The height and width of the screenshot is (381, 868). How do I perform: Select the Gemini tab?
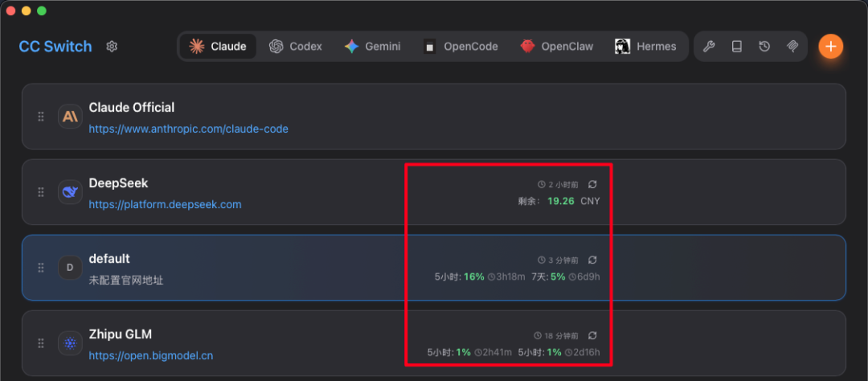pyautogui.click(x=372, y=47)
